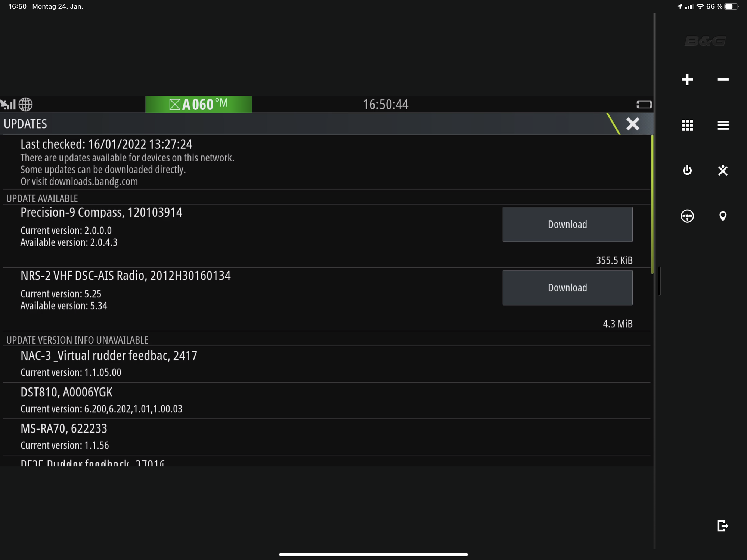Tap the green autopilot A 060 indicator
747x560 pixels.
click(198, 104)
